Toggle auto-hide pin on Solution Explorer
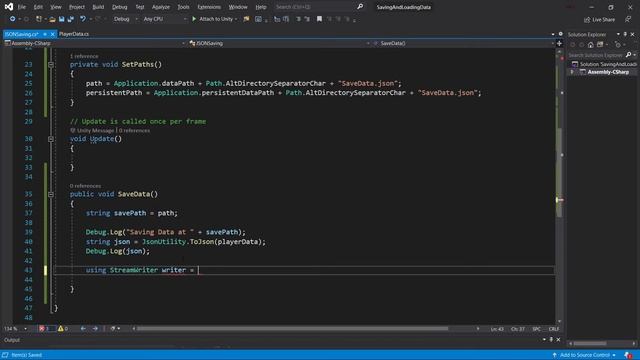Viewport: 640px width, 360px height. pyautogui.click(x=625, y=34)
